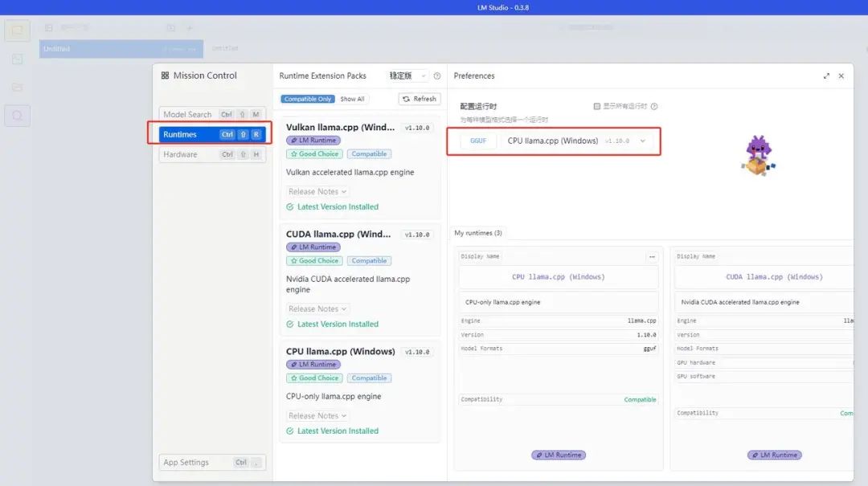The height and width of the screenshot is (486, 868).
Task: Click the LM Runtime badge in CPU extension pack
Action: click(x=313, y=365)
